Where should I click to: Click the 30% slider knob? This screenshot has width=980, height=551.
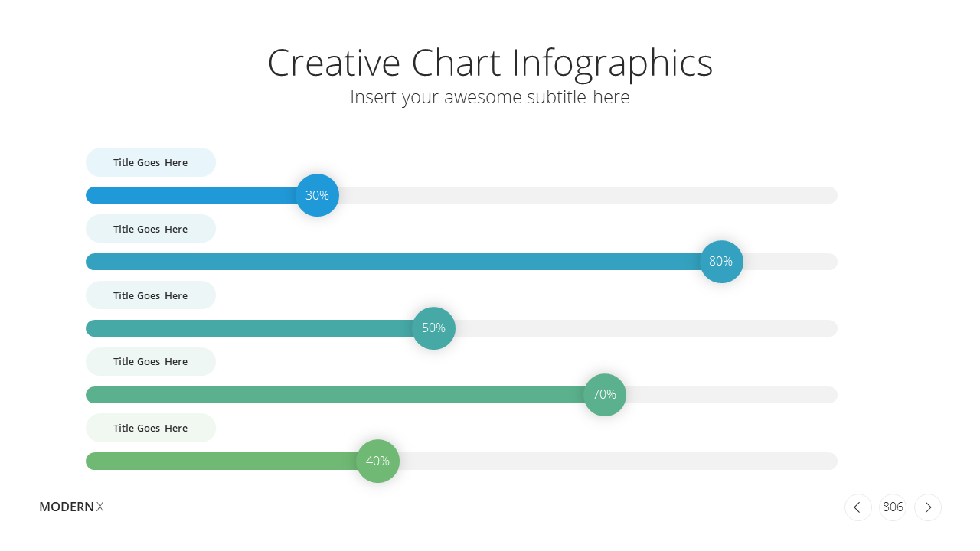(x=317, y=195)
